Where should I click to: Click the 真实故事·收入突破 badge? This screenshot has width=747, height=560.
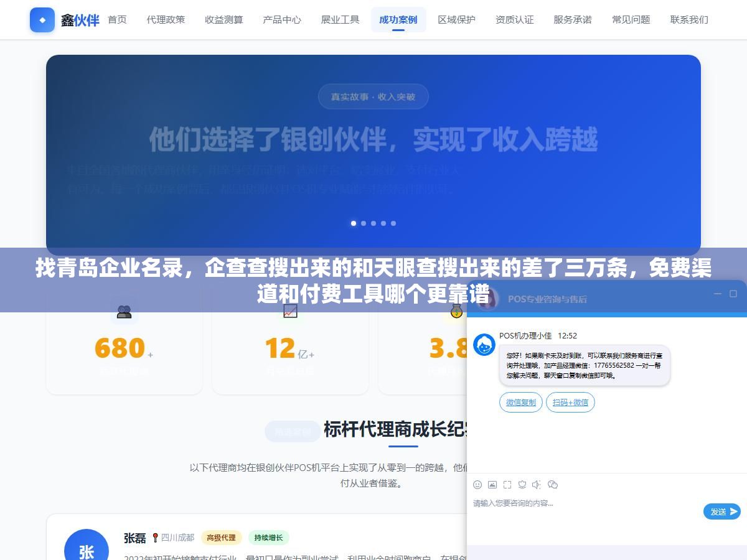(x=374, y=96)
